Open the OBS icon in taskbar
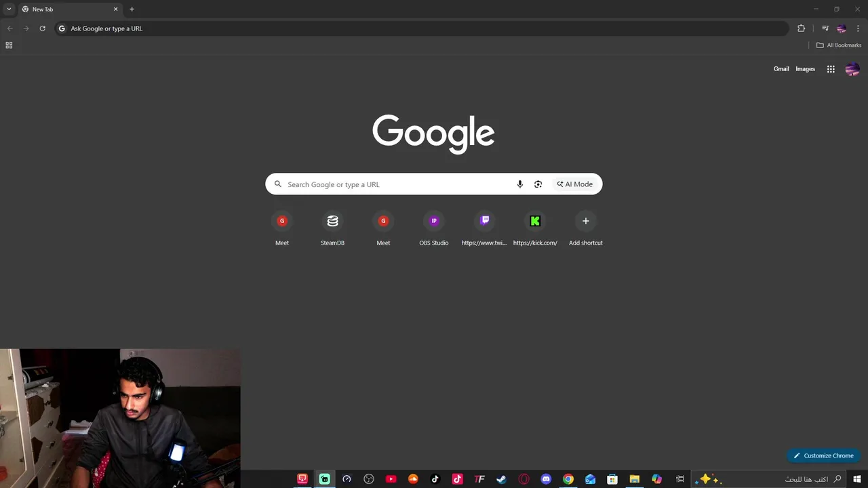The image size is (868, 488). (x=369, y=479)
